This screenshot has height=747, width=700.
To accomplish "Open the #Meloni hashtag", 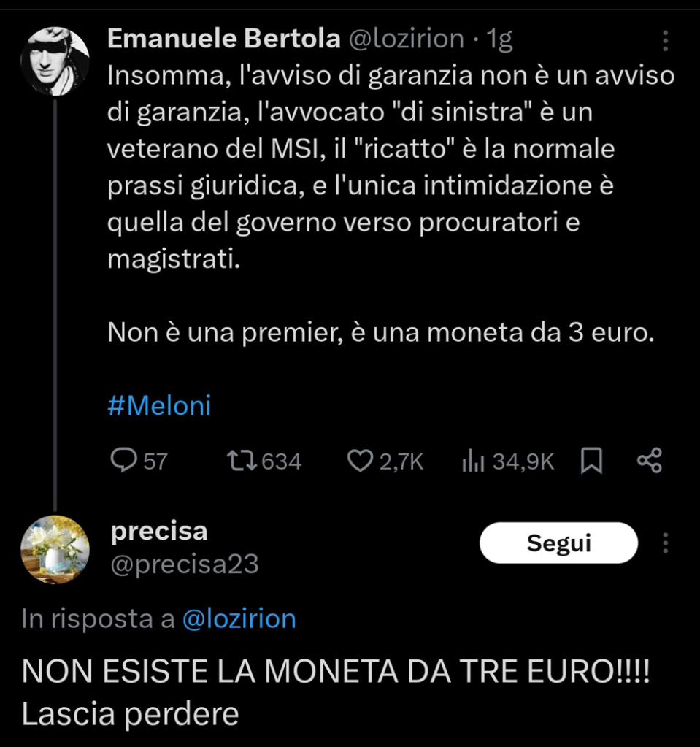I will point(159,406).
